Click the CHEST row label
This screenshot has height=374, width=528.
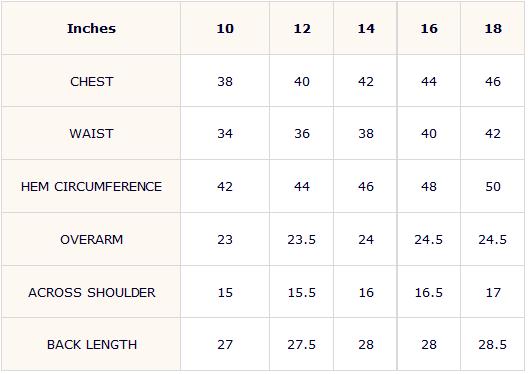pos(92,81)
